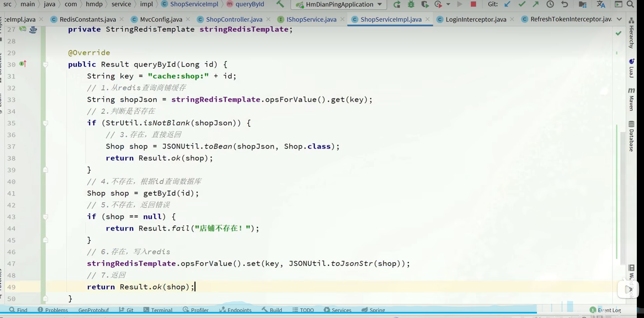Open the Database side panel
644x318 pixels.
coord(631,136)
